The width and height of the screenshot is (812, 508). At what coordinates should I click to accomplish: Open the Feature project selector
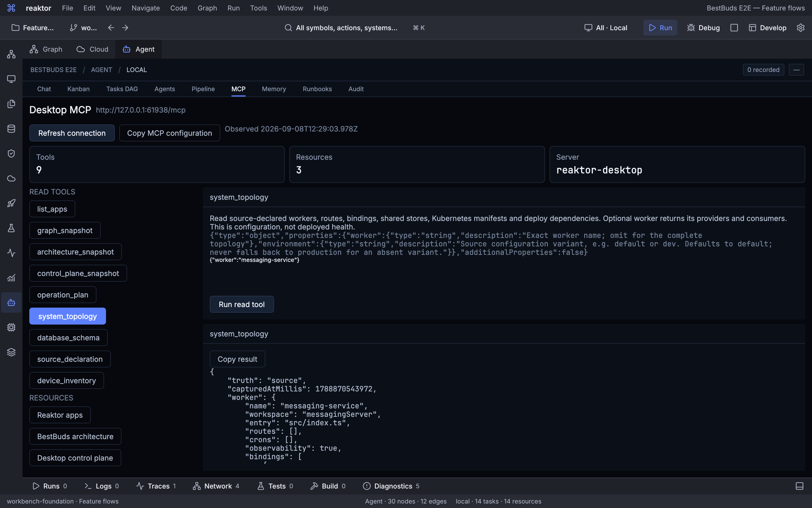pyautogui.click(x=32, y=28)
